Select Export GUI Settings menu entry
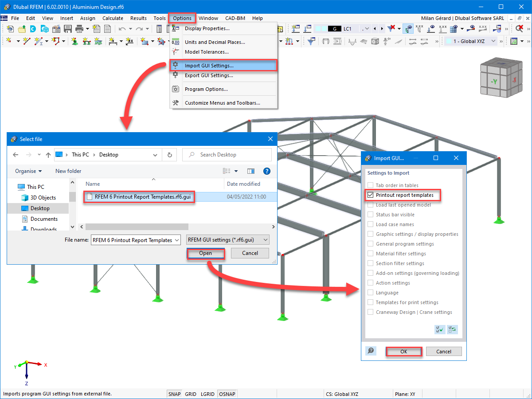 click(223, 75)
